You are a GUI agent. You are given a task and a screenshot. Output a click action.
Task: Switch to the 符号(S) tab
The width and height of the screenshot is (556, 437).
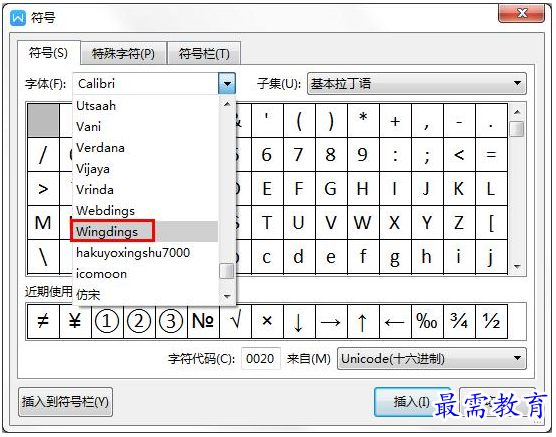point(49,53)
